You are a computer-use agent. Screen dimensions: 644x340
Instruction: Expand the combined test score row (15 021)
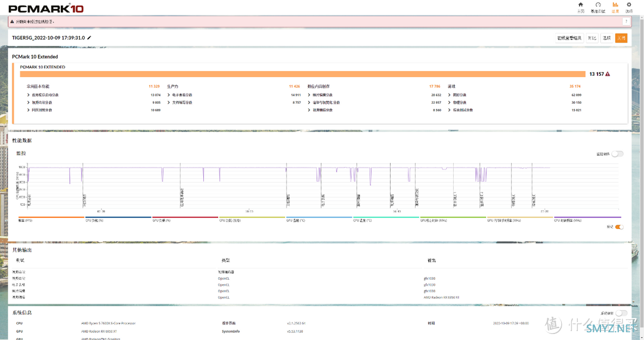click(x=515, y=110)
